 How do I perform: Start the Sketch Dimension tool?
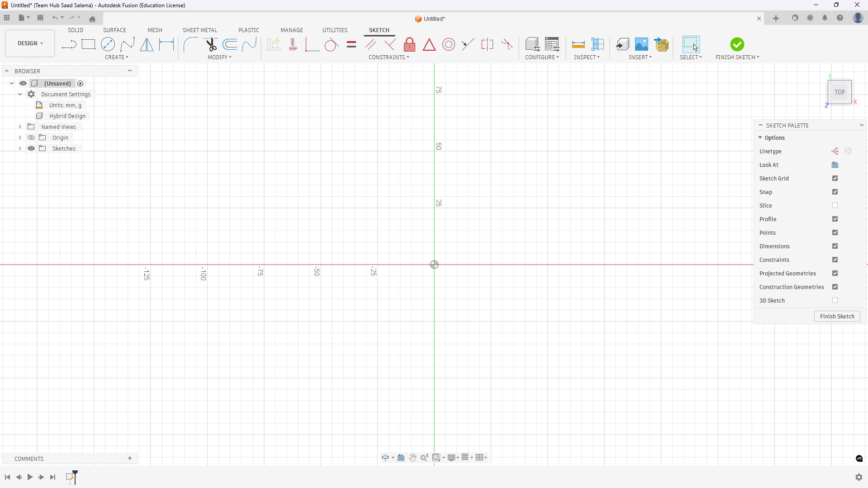(x=166, y=44)
